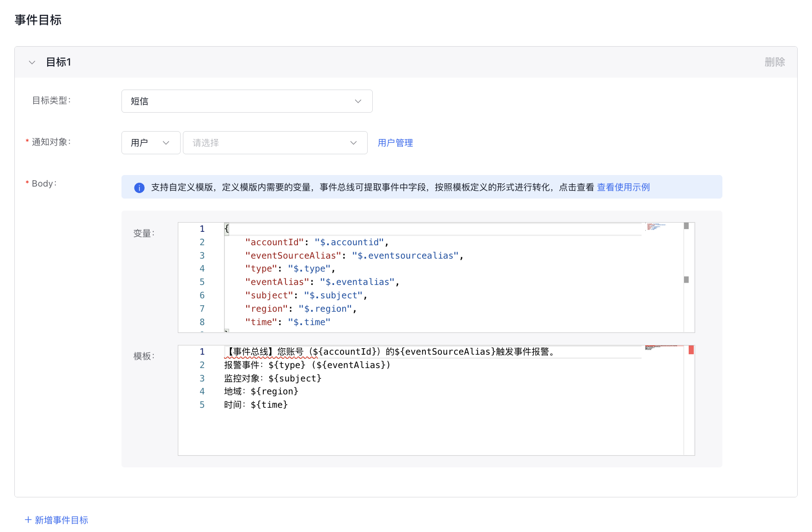This screenshot has height=532, width=812.
Task: Click the top gray marker in 变量 scrollbar
Action: 686,226
